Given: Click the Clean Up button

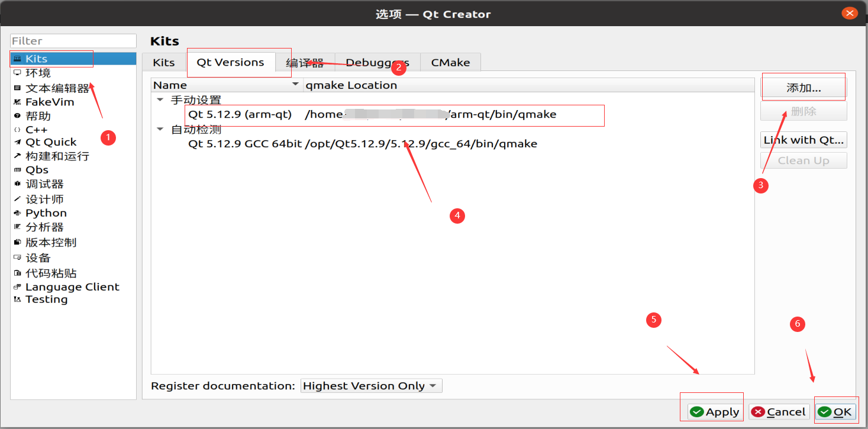Looking at the screenshot, I should click(804, 160).
